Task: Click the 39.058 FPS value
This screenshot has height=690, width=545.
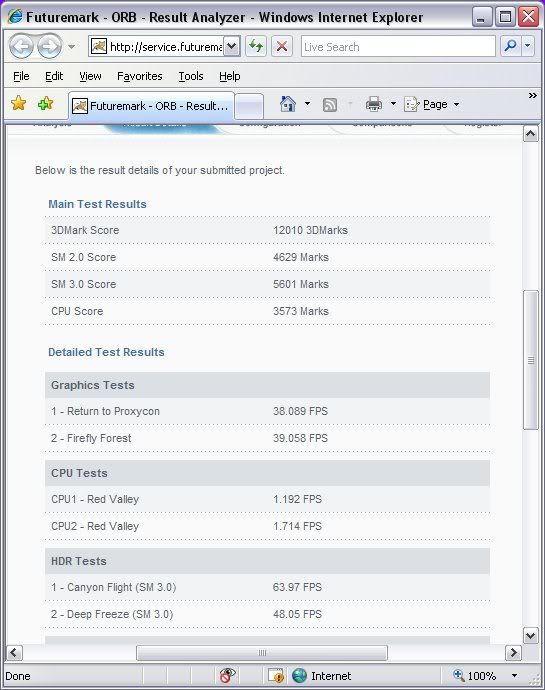Action: 300,438
